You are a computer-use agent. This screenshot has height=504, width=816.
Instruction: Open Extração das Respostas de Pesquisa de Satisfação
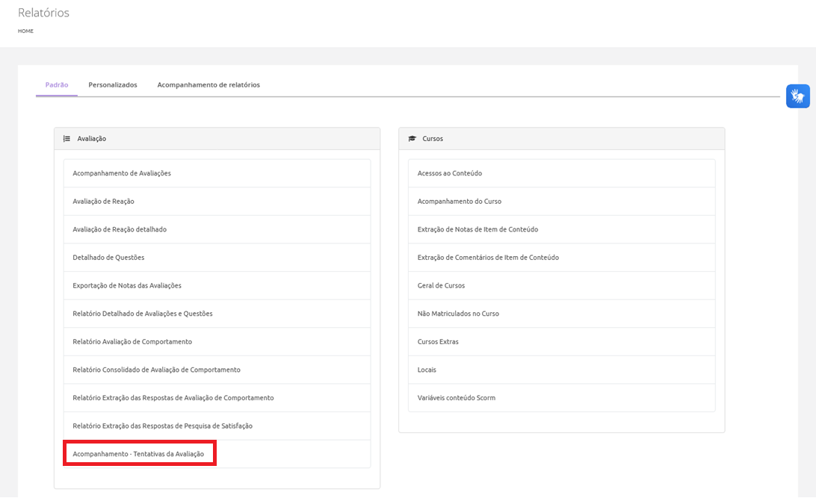coord(217,426)
